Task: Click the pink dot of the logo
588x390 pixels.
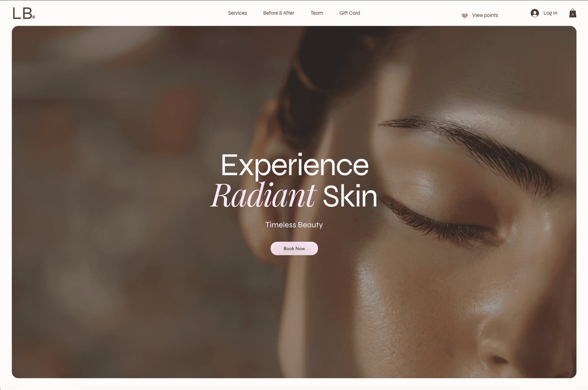Action: [34, 17]
